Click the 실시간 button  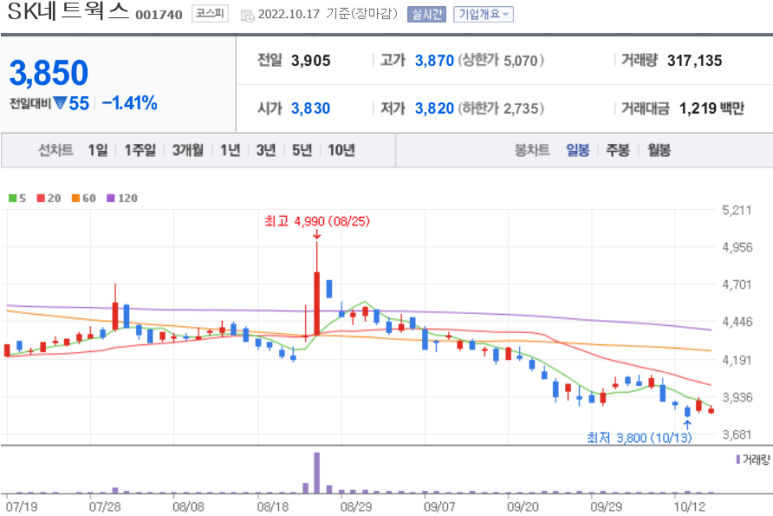click(426, 14)
